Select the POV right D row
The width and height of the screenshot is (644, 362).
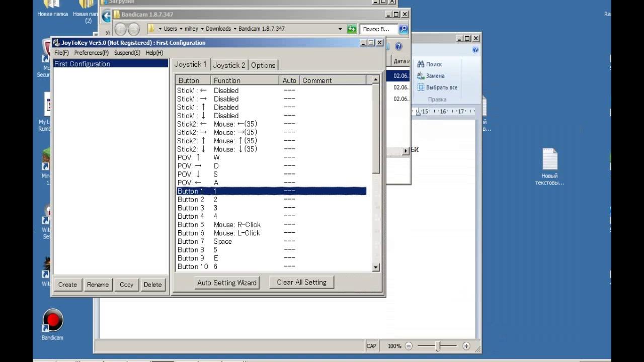pyautogui.click(x=271, y=166)
